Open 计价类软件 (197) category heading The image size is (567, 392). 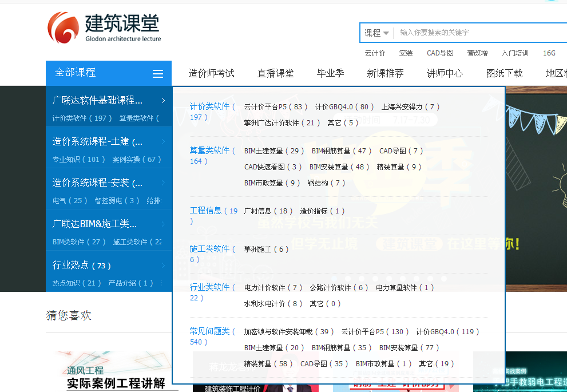(x=212, y=112)
